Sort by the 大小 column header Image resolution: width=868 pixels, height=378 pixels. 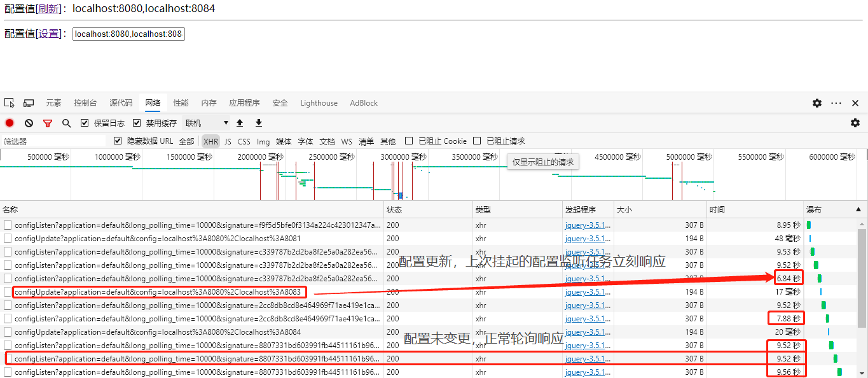(660, 209)
